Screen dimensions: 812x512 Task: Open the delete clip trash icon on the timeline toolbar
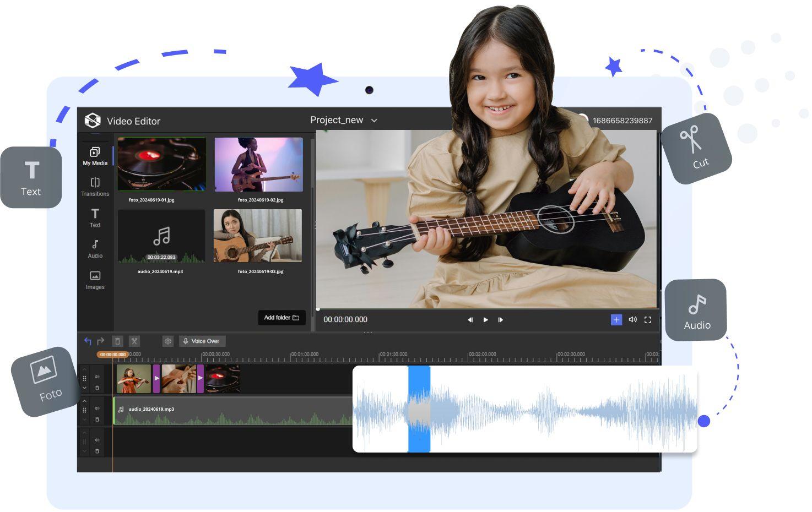[117, 341]
